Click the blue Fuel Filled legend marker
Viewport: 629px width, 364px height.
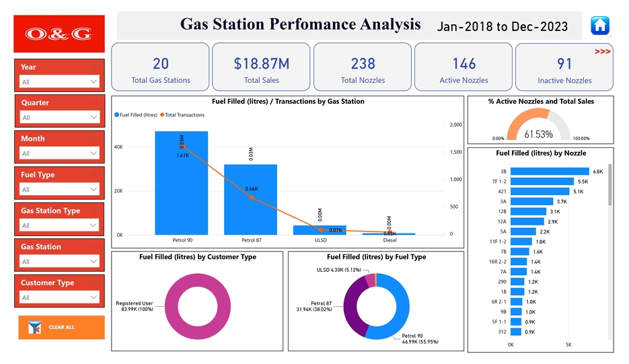[116, 115]
